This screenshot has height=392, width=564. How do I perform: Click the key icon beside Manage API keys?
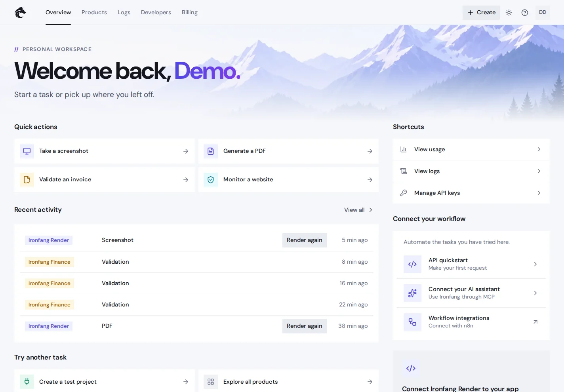(x=404, y=193)
